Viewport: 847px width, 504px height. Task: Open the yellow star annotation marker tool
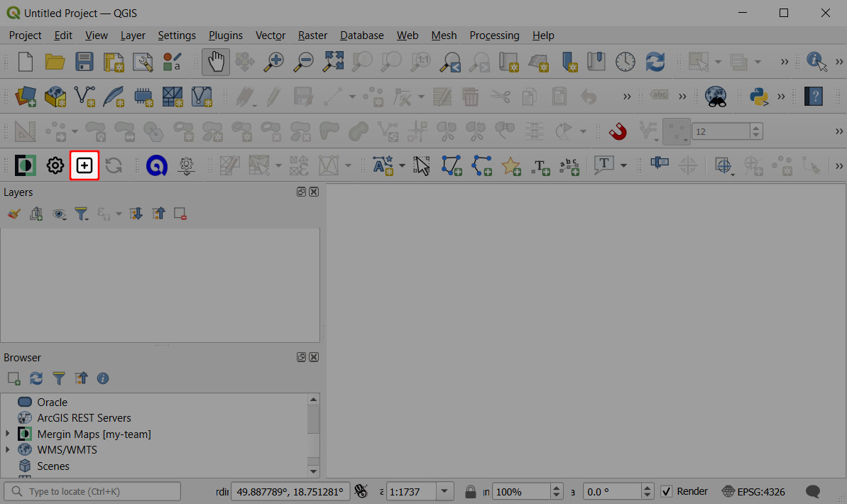point(510,165)
